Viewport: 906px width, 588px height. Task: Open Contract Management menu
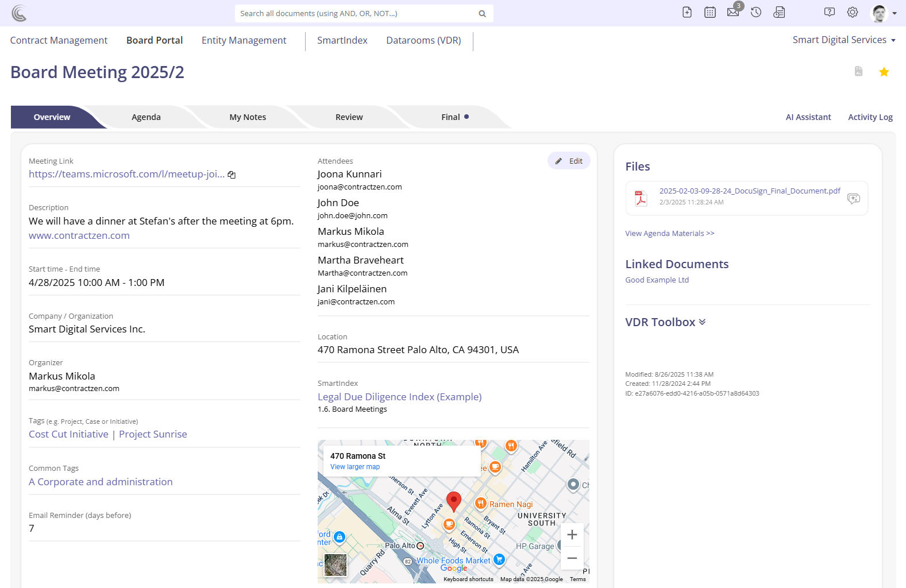click(x=59, y=40)
